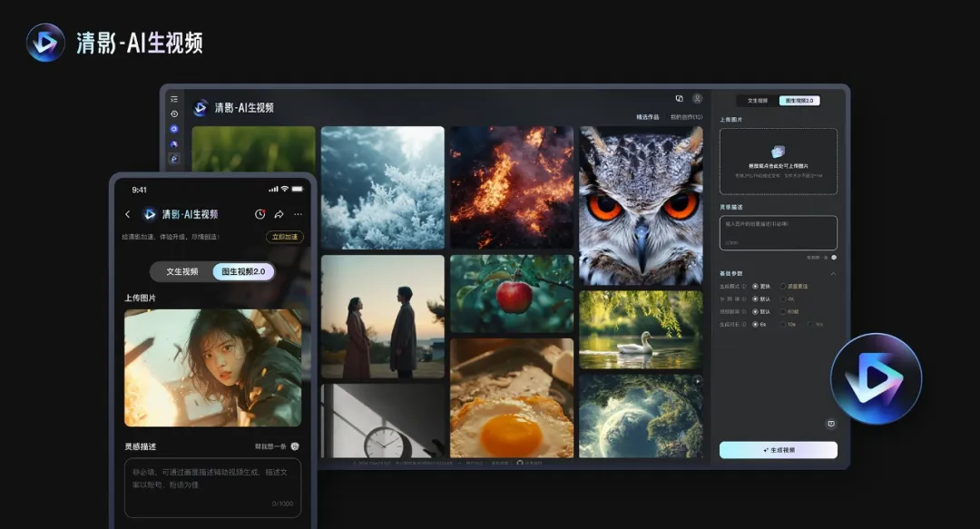The image size is (980, 529).
Task: Collapse the 基础参数 section chevron
Action: pos(833,273)
